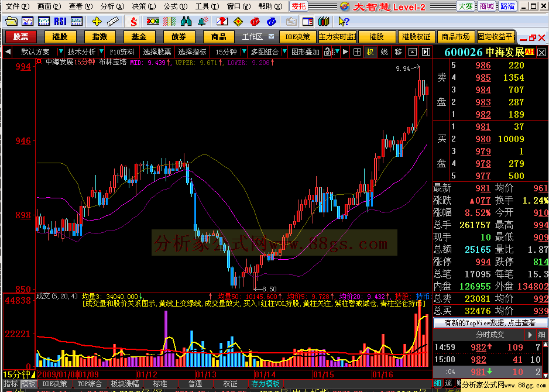Click 存为模板 bottom link

(x=265, y=384)
